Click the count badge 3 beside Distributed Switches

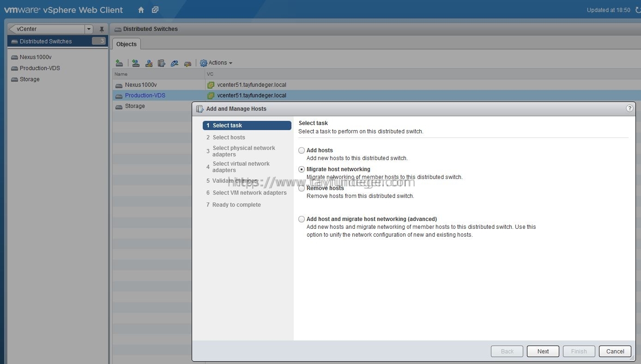click(x=99, y=41)
